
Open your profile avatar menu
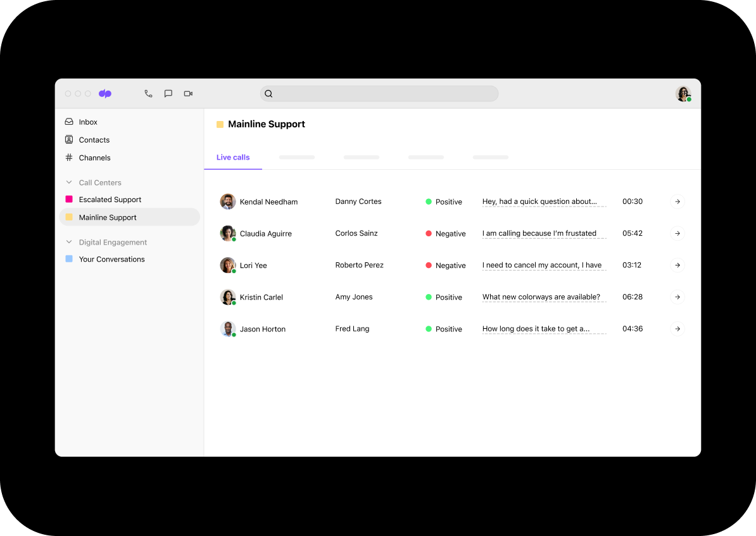(x=683, y=94)
